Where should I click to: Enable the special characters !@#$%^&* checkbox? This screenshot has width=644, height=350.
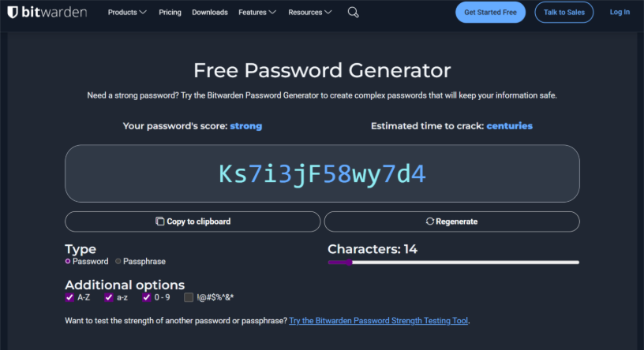(189, 297)
